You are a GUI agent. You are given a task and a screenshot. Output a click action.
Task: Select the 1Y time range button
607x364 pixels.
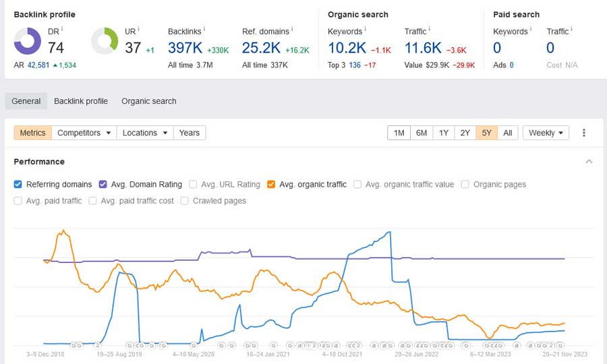443,133
